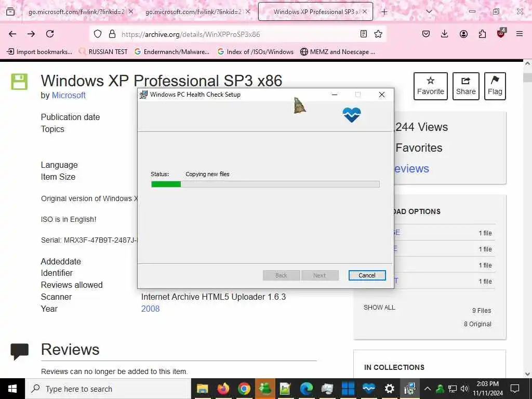The image size is (532, 399).
Task: Open the Firefox View icon in the tab bar
Action: click(x=10, y=12)
